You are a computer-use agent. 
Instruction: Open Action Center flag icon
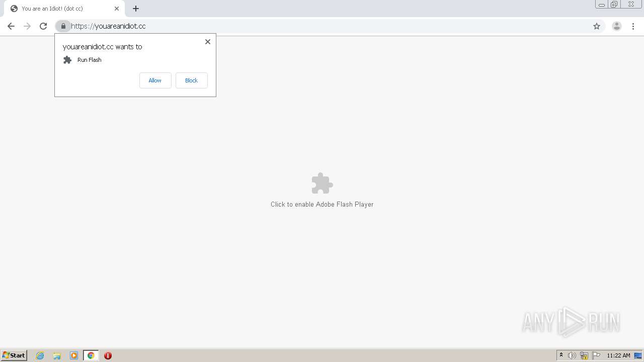596,355
